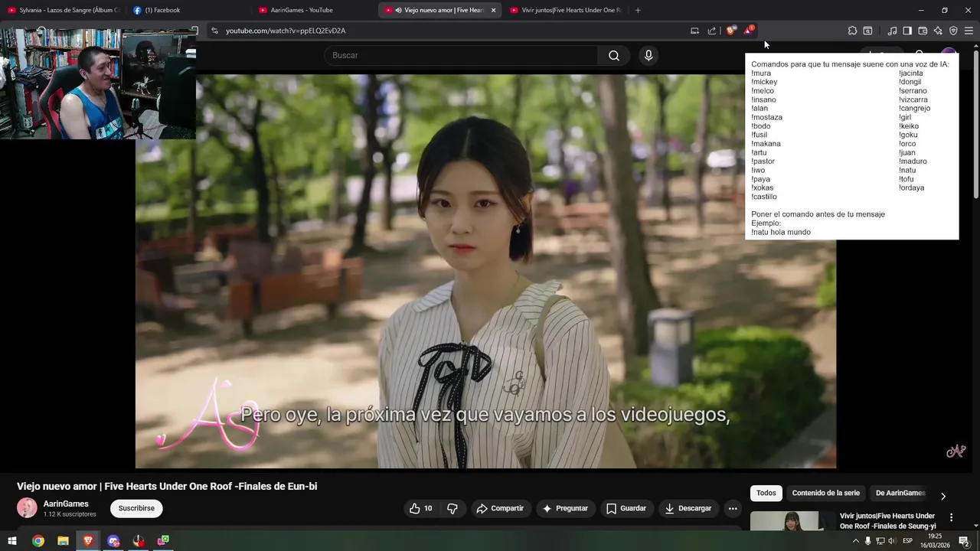This screenshot has height=551, width=980.
Task: Select the Contenido de la serie chip
Action: [x=826, y=493]
